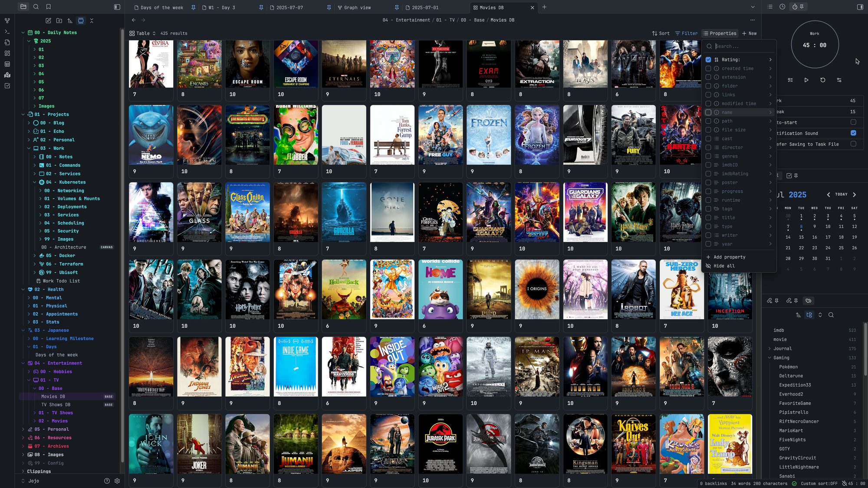The image size is (868, 488).
Task: Reset the Pomodoro timer
Action: click(x=823, y=80)
